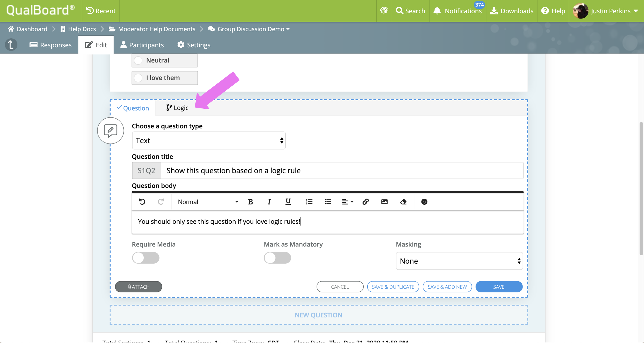Open the emoji picker smiley icon
The image size is (644, 343).
click(424, 202)
